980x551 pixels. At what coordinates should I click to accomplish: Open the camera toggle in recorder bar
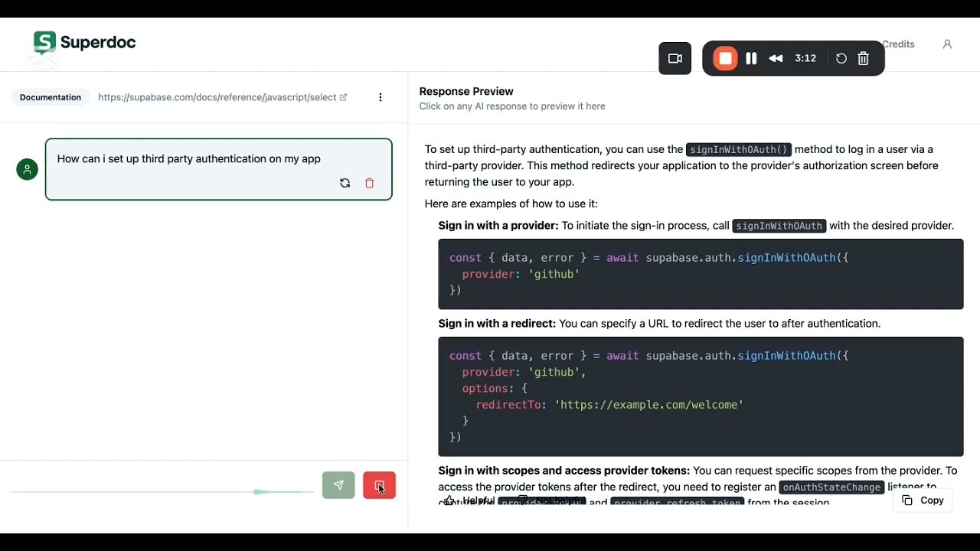click(675, 58)
